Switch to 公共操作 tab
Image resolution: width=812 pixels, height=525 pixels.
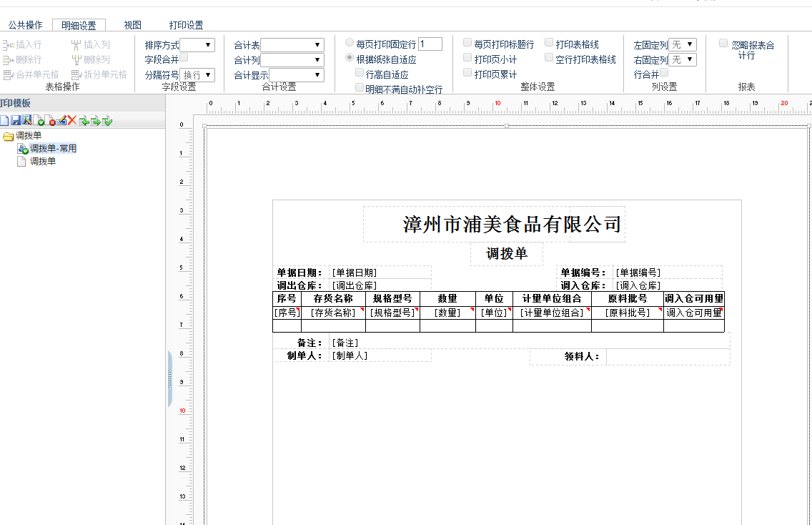point(25,25)
